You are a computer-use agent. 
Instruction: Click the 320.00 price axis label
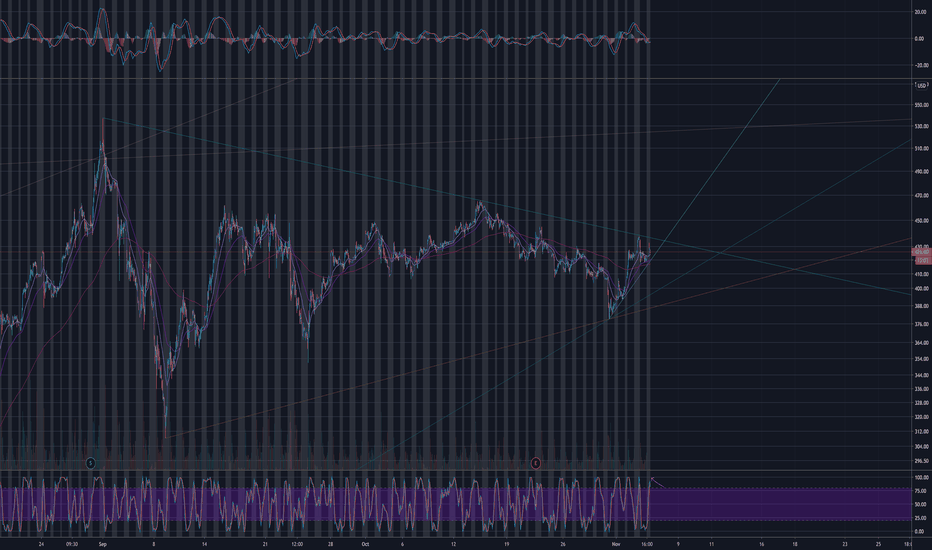tap(921, 417)
